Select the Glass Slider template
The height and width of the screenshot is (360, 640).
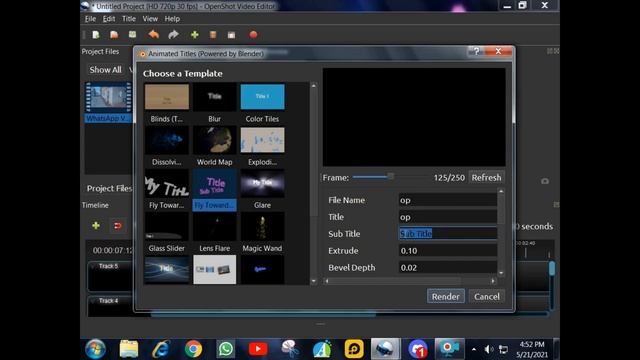click(167, 227)
